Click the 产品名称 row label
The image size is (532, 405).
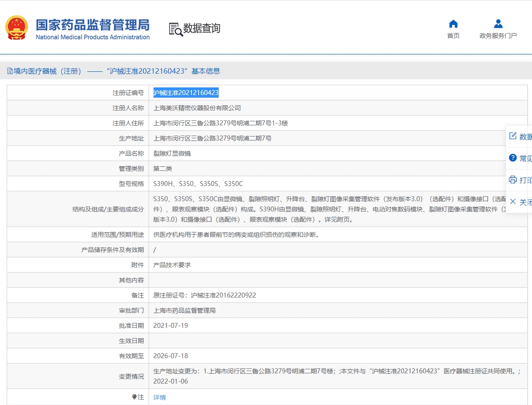tap(131, 153)
